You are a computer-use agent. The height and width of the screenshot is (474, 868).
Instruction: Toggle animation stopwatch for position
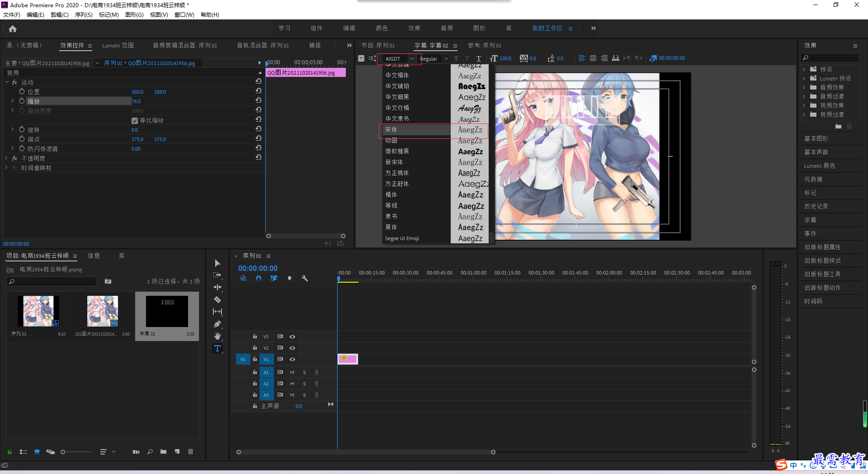(x=22, y=91)
